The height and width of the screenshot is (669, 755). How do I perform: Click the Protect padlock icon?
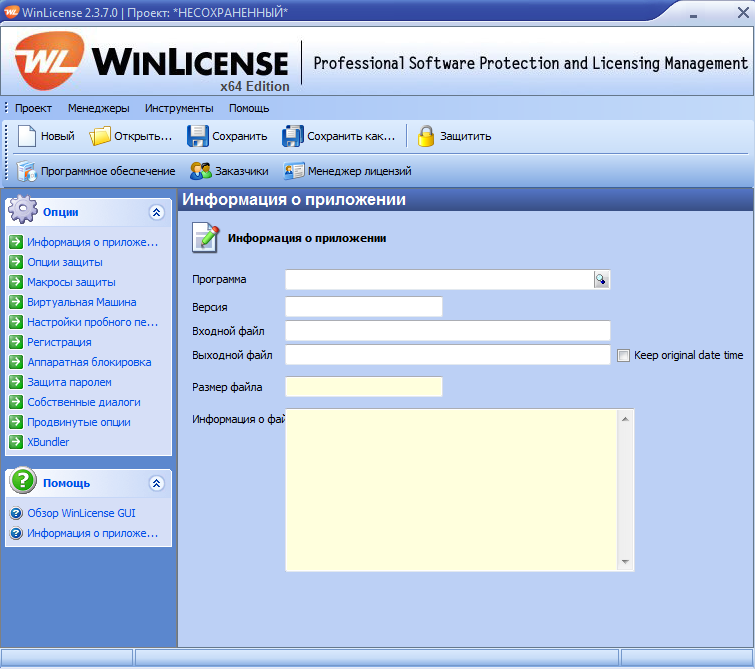coord(426,136)
